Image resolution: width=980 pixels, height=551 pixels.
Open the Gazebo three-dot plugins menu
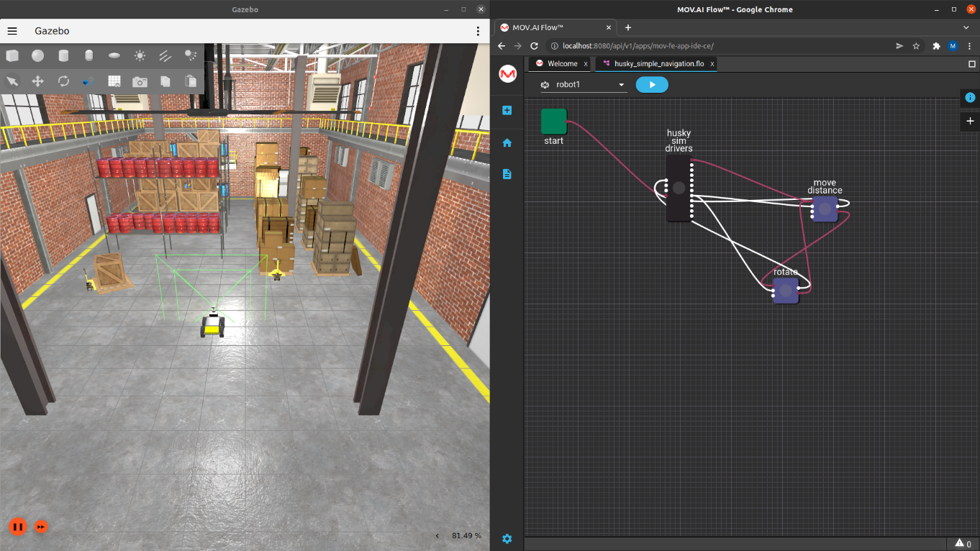(478, 31)
